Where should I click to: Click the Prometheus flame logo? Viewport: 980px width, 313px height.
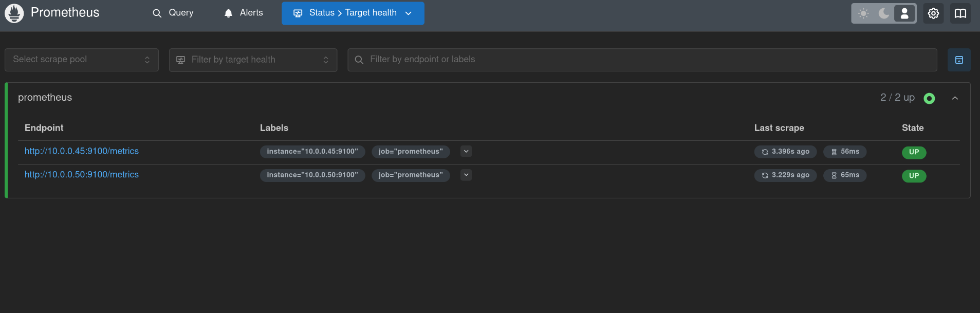click(14, 13)
